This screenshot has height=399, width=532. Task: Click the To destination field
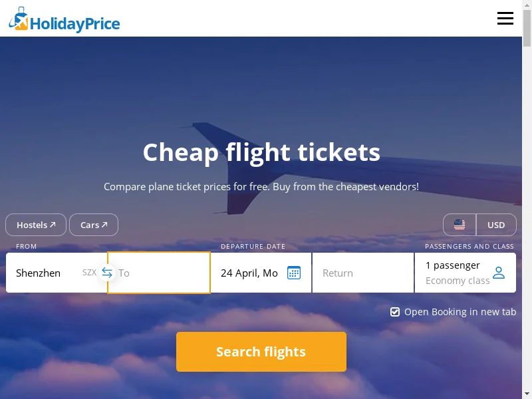pyautogui.click(x=160, y=273)
